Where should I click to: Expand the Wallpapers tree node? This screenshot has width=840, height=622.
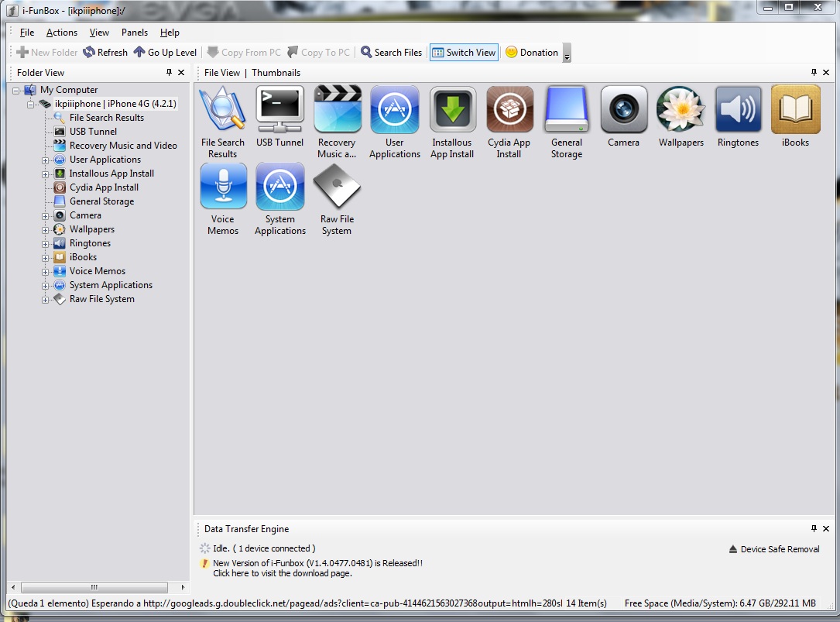click(x=46, y=230)
